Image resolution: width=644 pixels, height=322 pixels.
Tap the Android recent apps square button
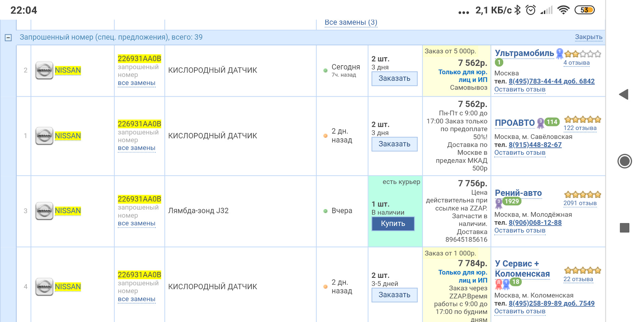(x=624, y=228)
